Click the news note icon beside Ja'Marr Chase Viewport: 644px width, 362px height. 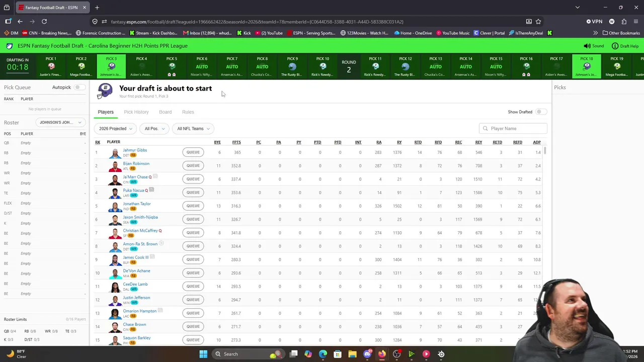coord(155,176)
